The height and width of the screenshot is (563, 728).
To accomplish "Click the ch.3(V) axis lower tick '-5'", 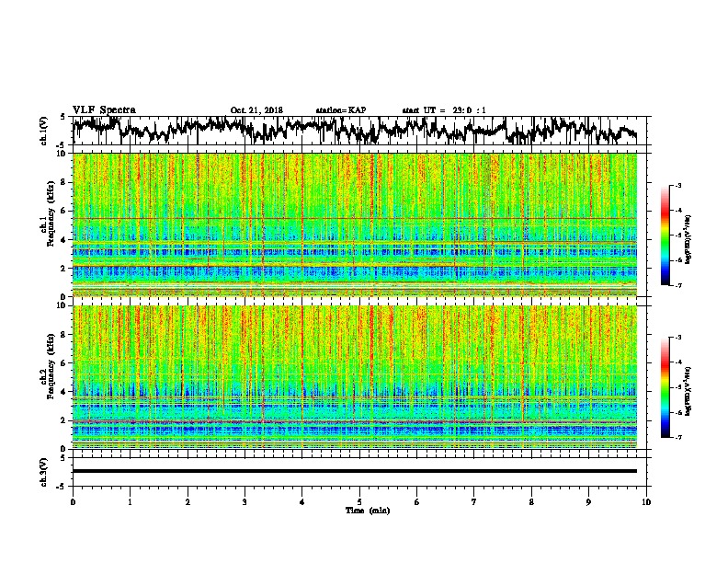I will tap(61, 487).
